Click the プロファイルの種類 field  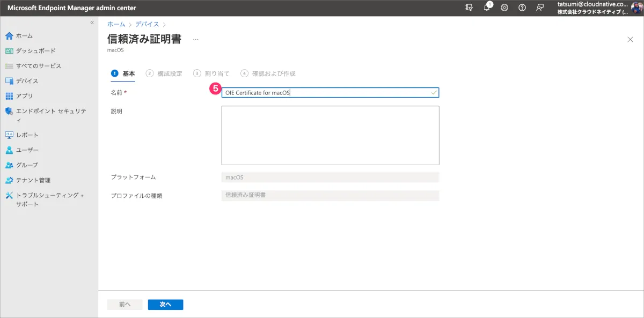[x=330, y=195]
